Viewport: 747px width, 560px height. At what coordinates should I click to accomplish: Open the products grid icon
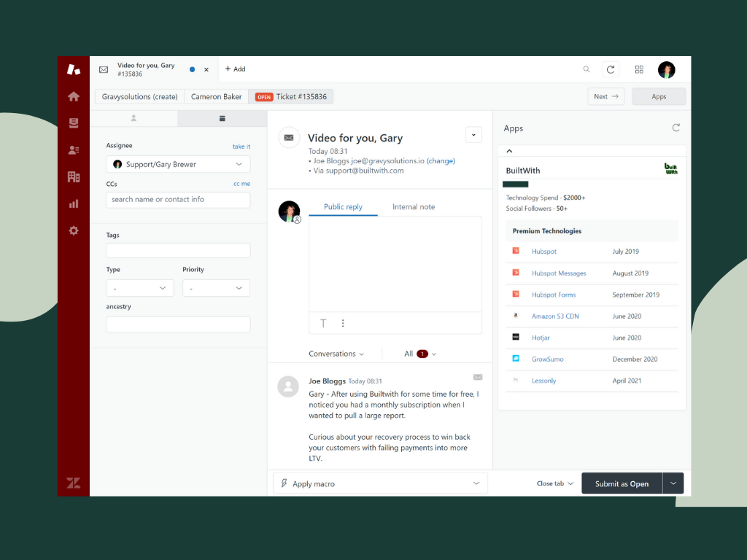coord(639,70)
